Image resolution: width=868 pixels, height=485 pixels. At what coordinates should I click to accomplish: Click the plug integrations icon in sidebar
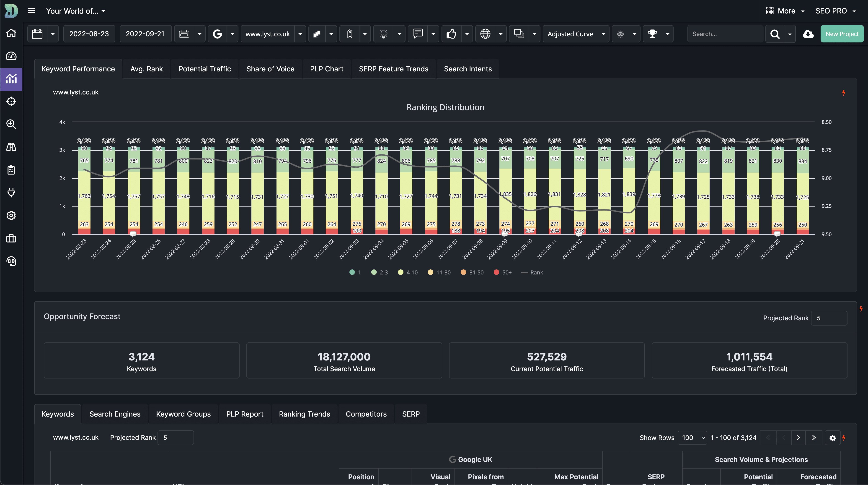[11, 193]
